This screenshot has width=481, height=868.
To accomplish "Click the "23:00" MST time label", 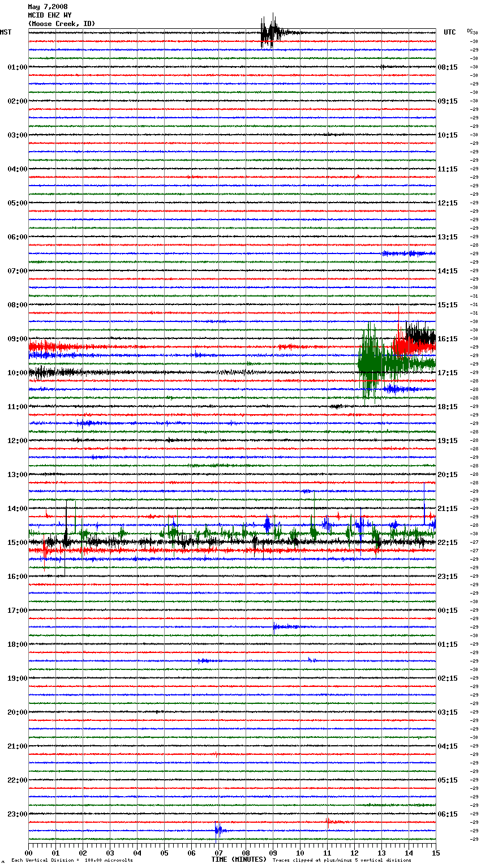I will (x=17, y=814).
